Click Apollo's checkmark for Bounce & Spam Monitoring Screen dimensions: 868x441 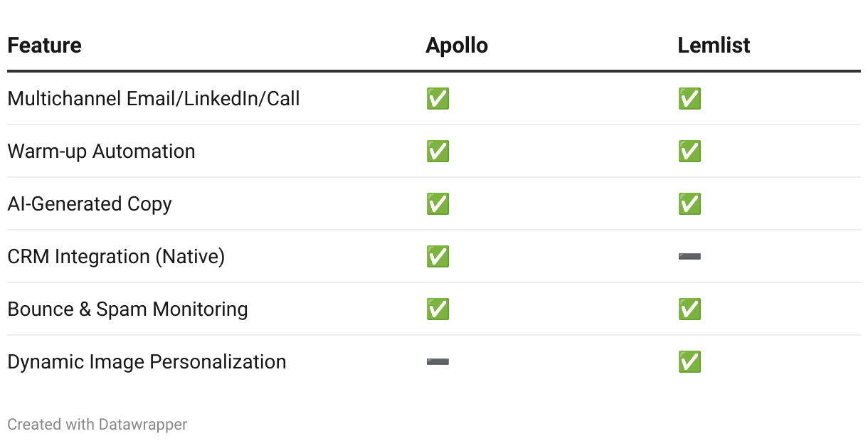[438, 309]
